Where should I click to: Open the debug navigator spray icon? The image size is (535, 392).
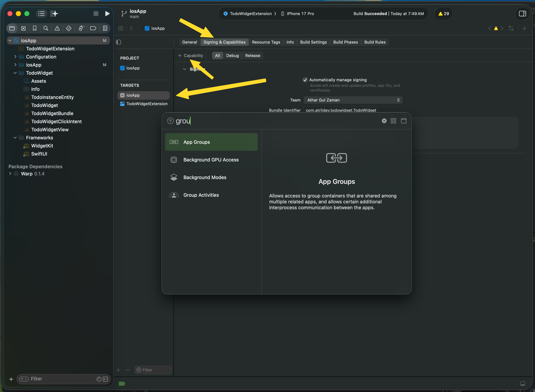[81, 28]
